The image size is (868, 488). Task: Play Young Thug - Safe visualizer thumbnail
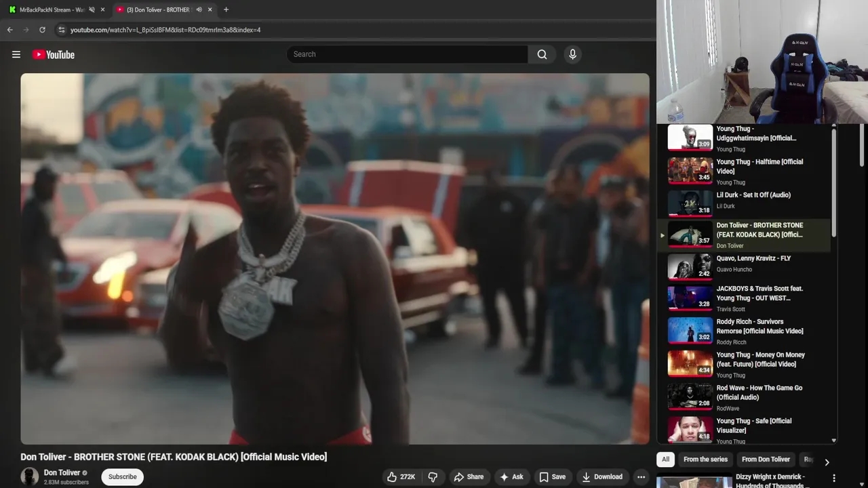690,430
